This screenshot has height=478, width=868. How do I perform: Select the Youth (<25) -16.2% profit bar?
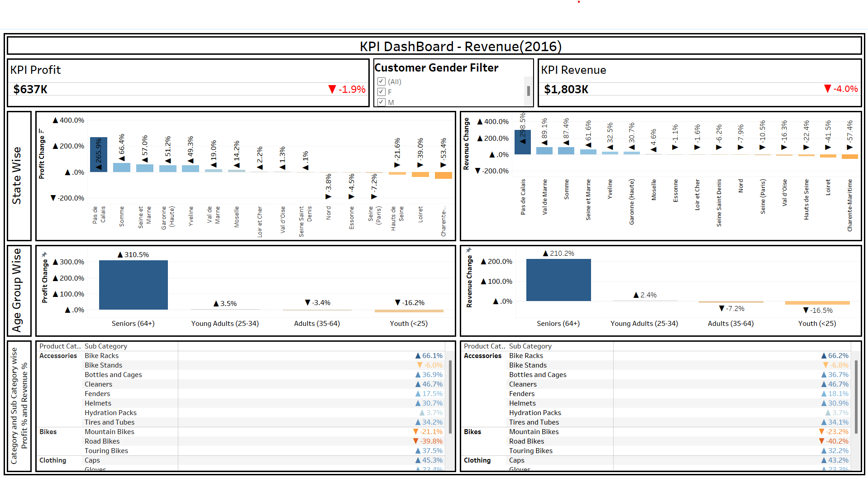(409, 311)
